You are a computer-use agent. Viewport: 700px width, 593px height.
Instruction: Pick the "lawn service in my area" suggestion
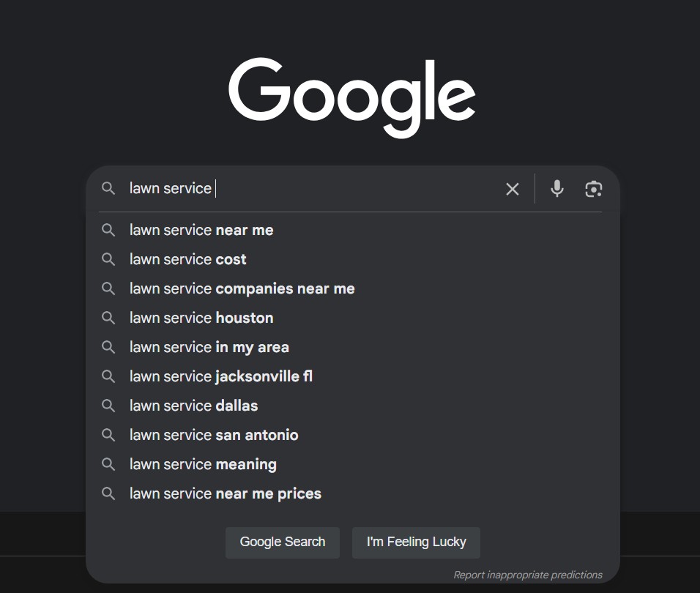click(x=209, y=347)
